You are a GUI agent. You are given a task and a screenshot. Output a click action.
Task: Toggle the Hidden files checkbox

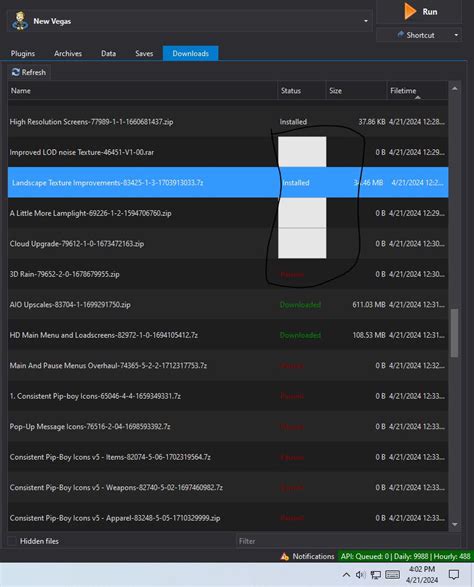click(12, 541)
